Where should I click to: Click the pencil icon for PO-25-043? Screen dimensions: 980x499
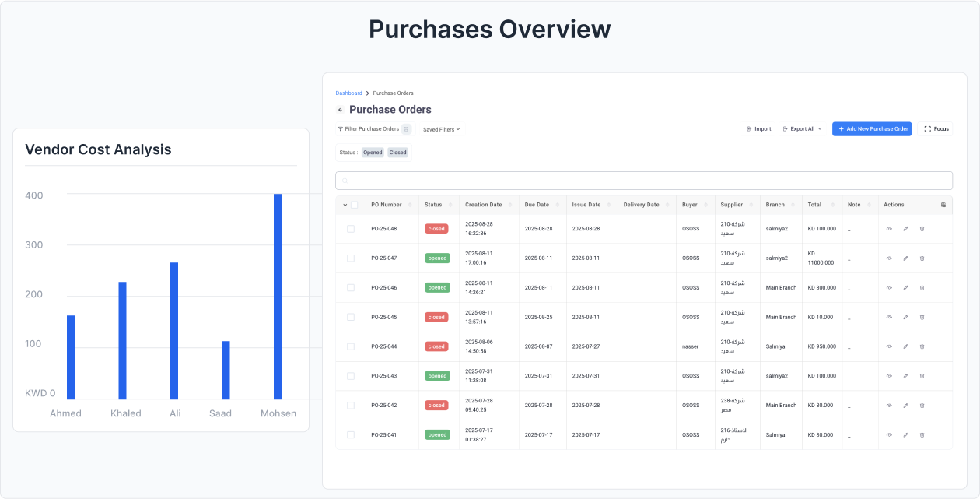pyautogui.click(x=905, y=376)
